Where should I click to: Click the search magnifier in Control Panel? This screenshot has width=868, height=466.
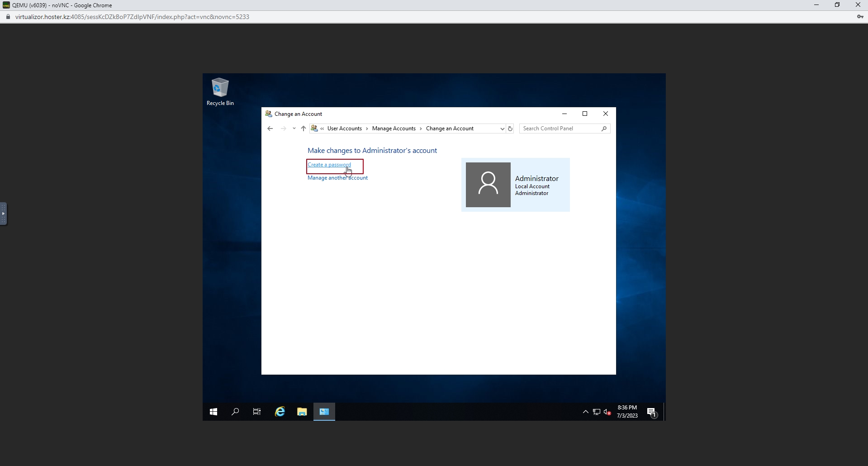click(x=604, y=128)
